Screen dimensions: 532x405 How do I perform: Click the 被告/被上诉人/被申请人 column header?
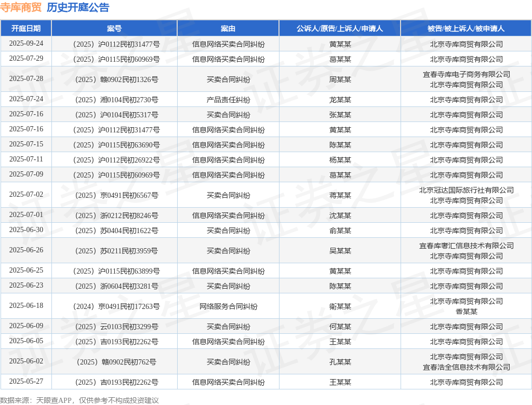click(x=466, y=29)
